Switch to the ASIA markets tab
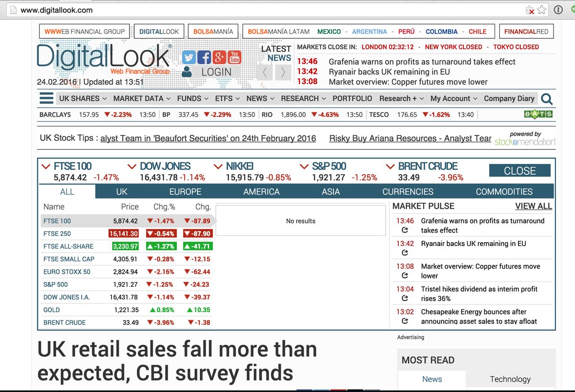 tap(331, 191)
